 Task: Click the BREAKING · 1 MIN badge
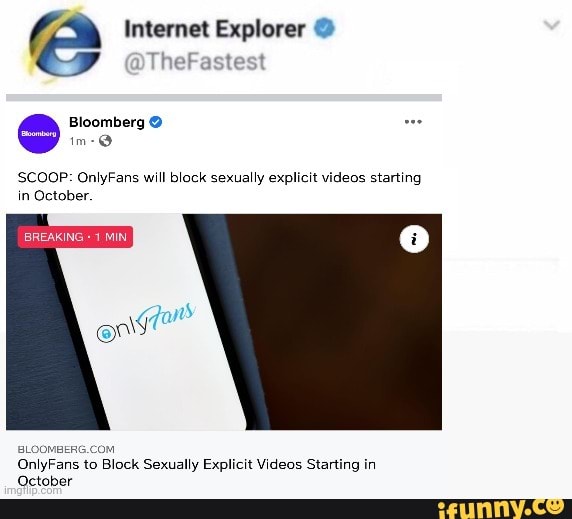[x=75, y=237]
